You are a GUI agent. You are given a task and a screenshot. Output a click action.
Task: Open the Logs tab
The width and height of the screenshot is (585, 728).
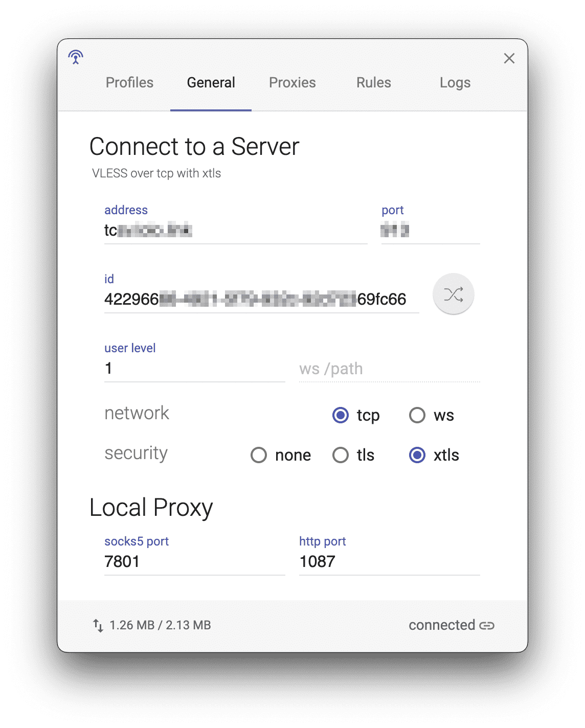[455, 83]
